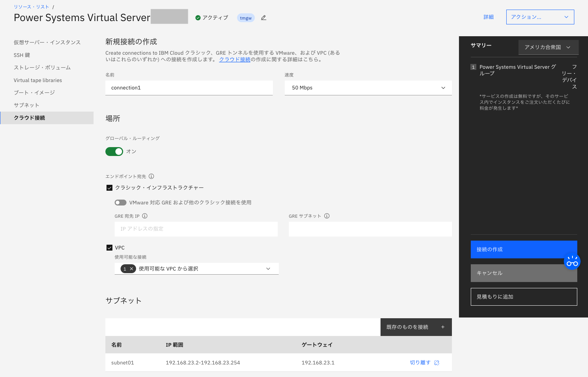This screenshot has width=588, height=377.
Task: Open the アクション dropdown menu
Action: pos(540,17)
